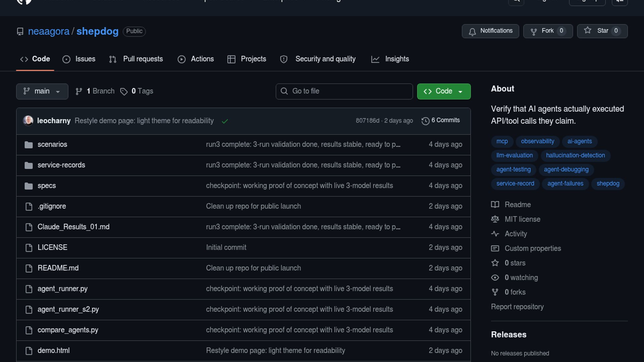Image resolution: width=644 pixels, height=362 pixels.
Task: Click the tag icon showing 0 Tags
Action: (x=124, y=92)
